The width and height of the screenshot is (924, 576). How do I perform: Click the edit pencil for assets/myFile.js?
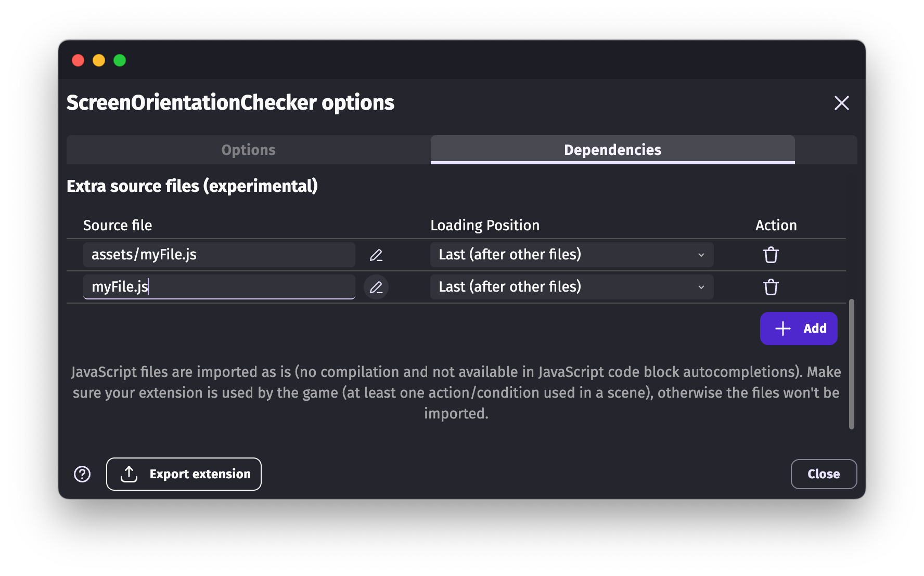click(376, 255)
